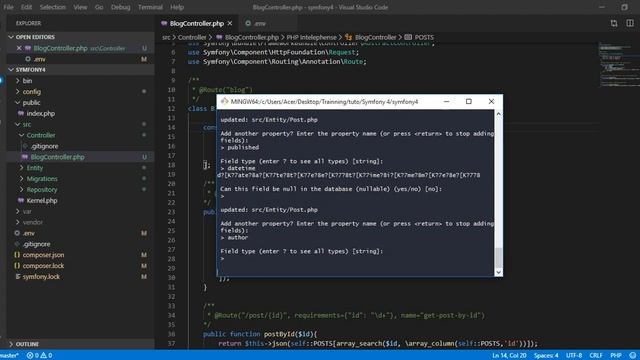Open the Help menu

click(177, 7)
